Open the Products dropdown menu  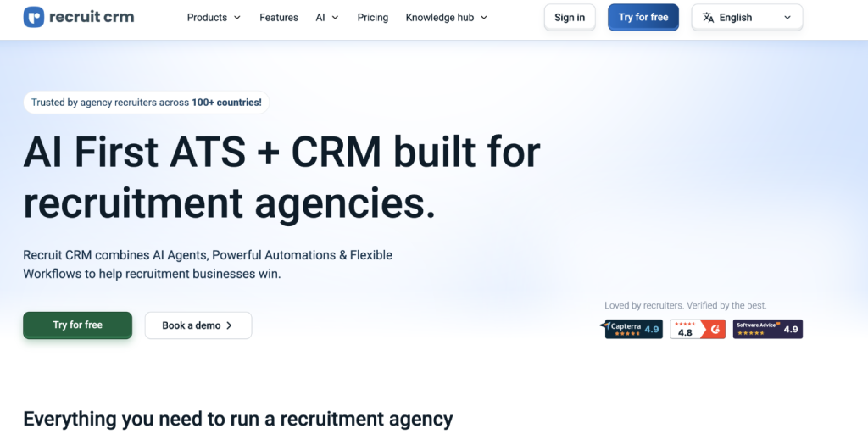(214, 18)
